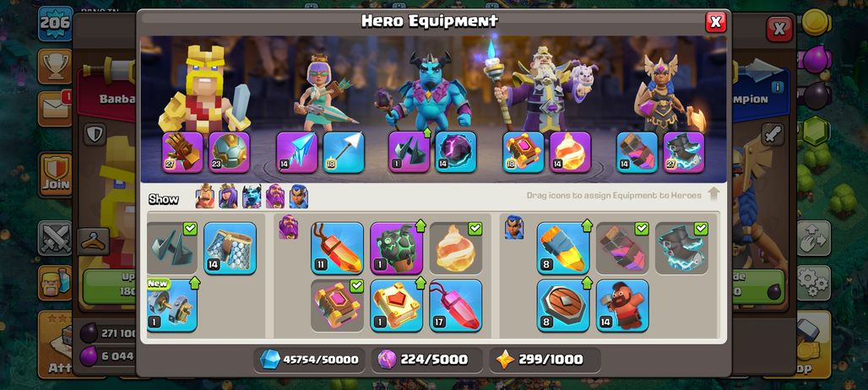Pick the New level 1 metal equipment
The image size is (868, 390).
[x=172, y=306]
